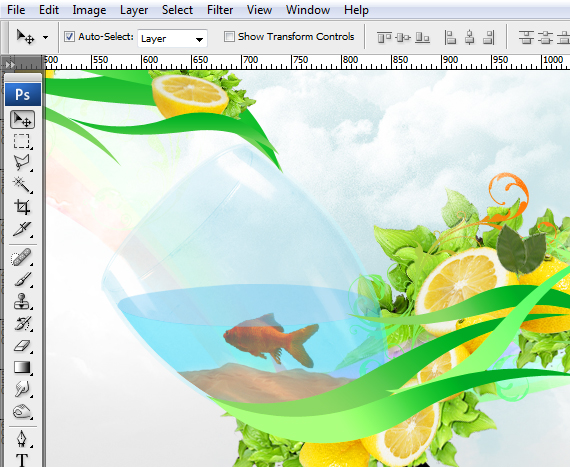The image size is (570, 467).
Task: Click Align Left Edges button
Action: (450, 37)
